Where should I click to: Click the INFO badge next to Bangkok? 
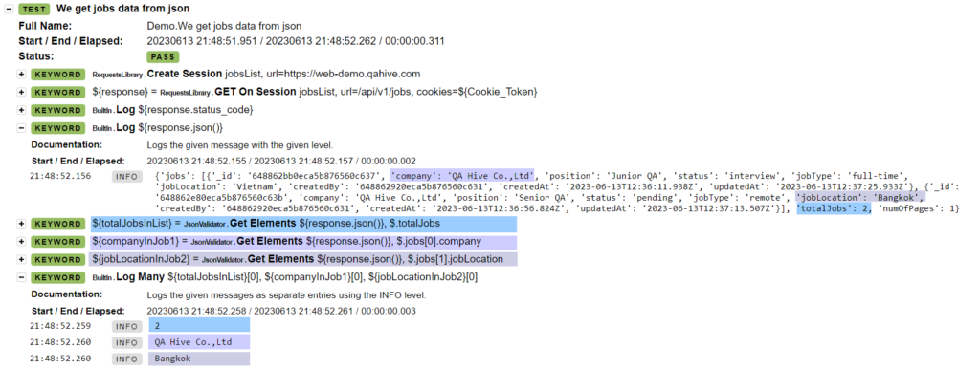pos(127,359)
